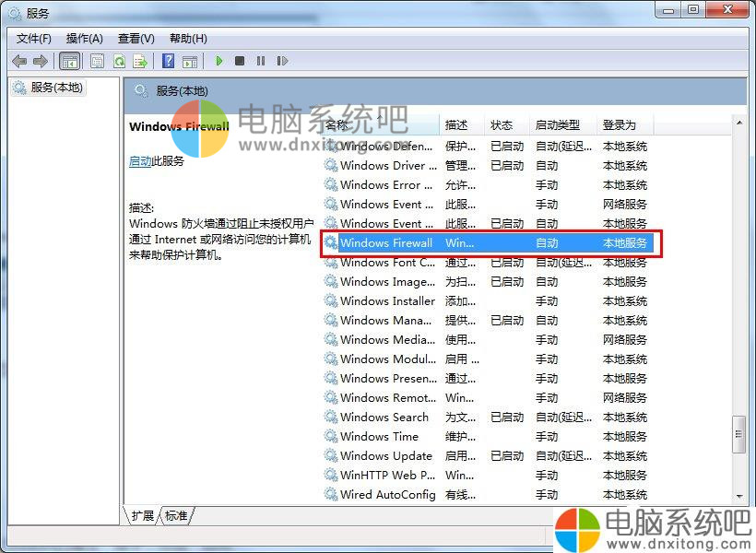Select the Windows Update service row
Screen dimensions: 756x553
[x=488, y=455]
